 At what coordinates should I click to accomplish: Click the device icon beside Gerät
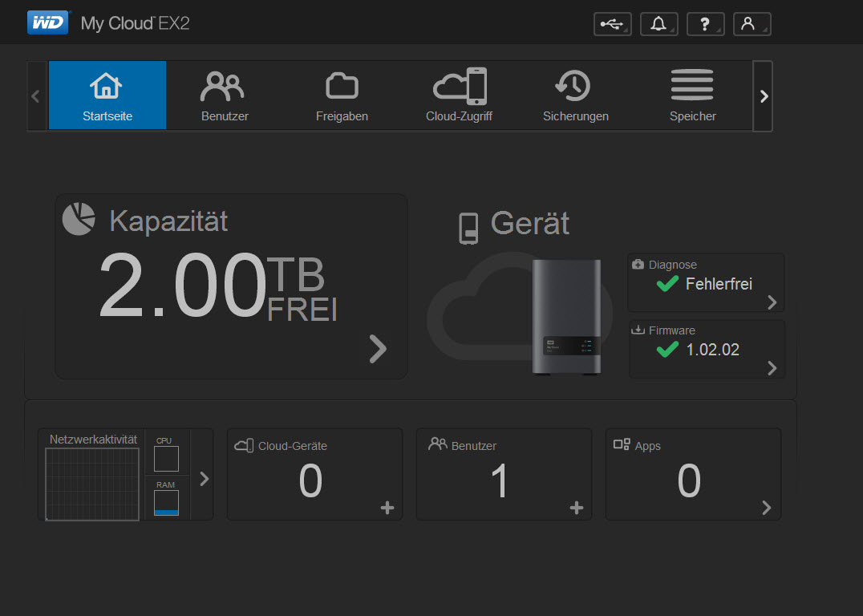click(x=468, y=229)
